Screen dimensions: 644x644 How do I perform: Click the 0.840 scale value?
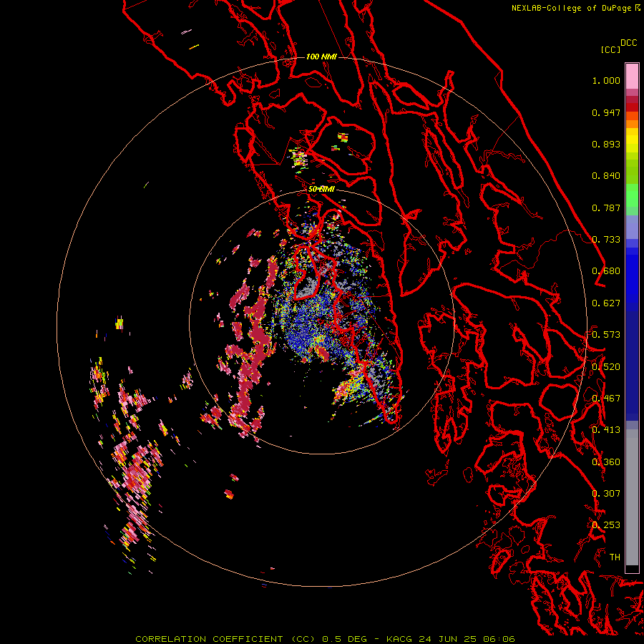tap(606, 176)
